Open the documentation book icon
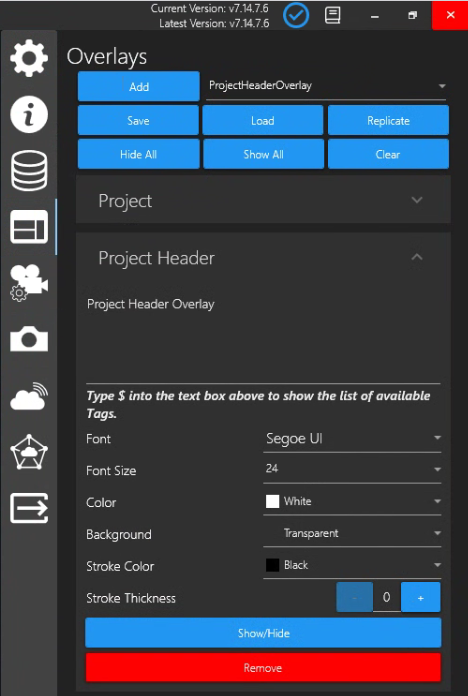Screen dimensions: 468x696 pyautogui.click(x=333, y=16)
